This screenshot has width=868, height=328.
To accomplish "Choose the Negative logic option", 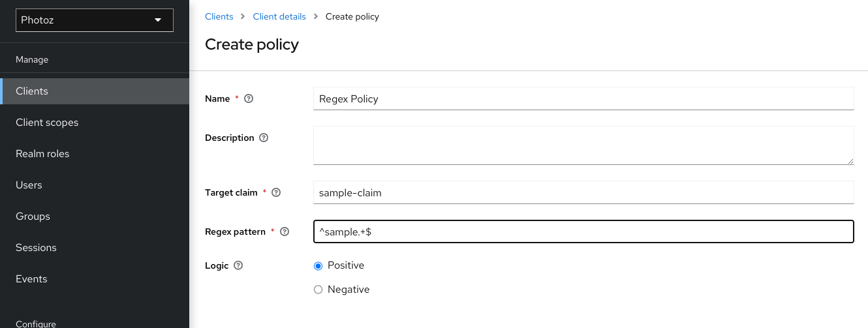I will (318, 290).
